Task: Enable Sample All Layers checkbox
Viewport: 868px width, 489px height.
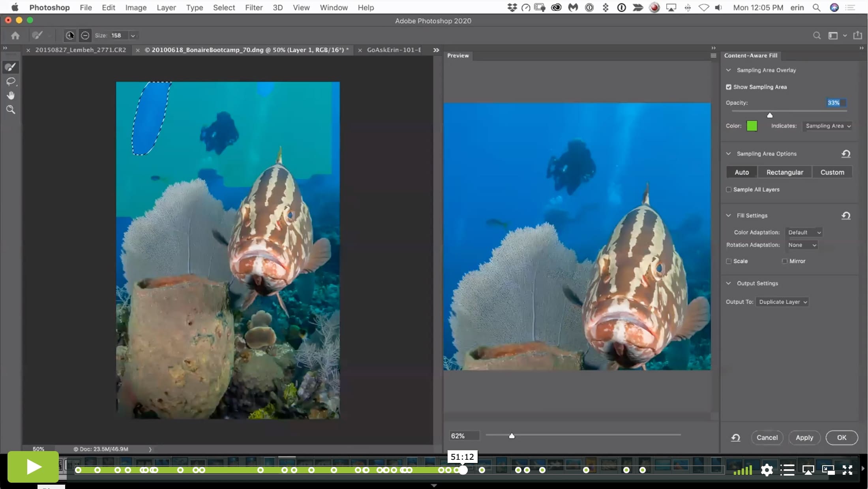Action: [728, 190]
